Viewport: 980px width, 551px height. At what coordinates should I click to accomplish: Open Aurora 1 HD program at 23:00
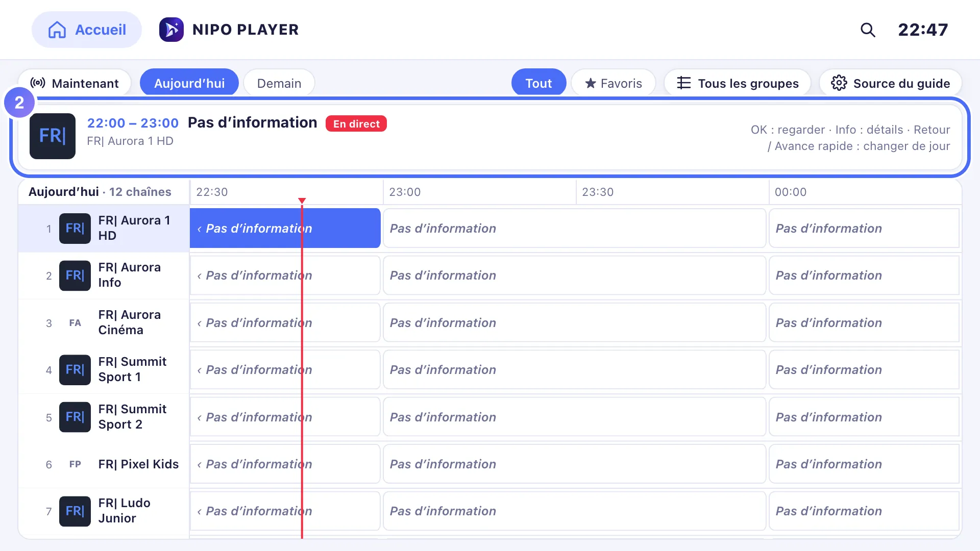click(x=575, y=228)
